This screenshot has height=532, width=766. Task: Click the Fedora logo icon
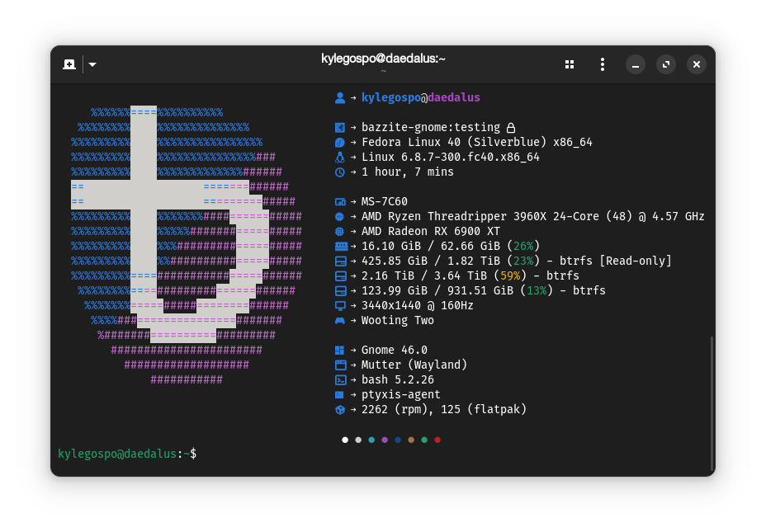pyautogui.click(x=340, y=143)
